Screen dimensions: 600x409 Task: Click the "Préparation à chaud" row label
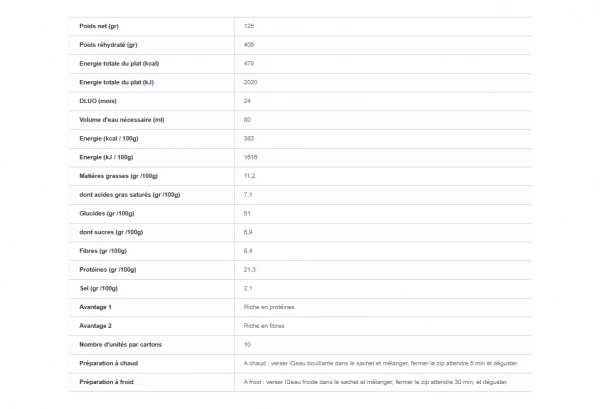click(110, 363)
